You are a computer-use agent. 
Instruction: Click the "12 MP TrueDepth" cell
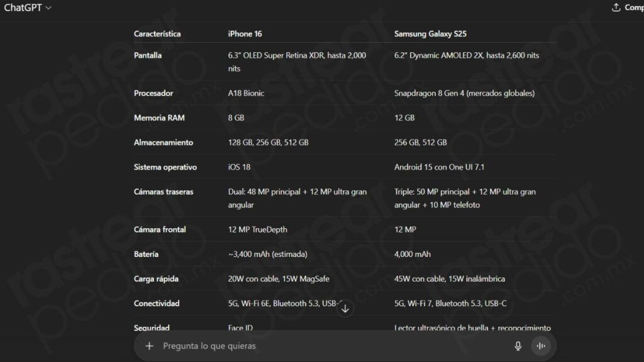point(257,229)
